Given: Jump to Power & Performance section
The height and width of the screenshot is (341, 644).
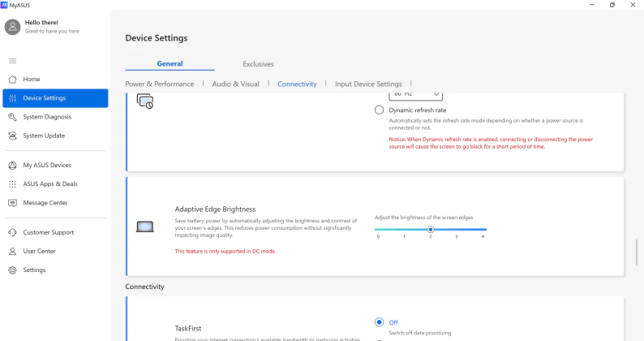Looking at the screenshot, I should click(x=159, y=84).
